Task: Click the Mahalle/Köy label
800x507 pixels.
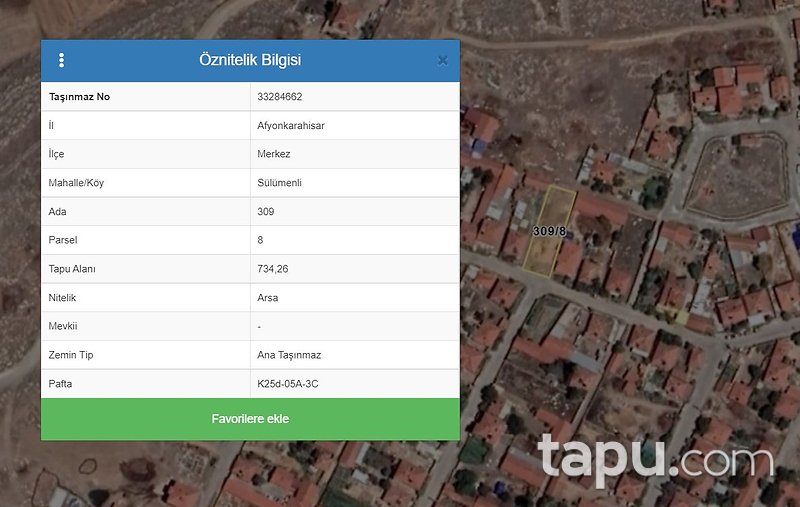Action: pyautogui.click(x=76, y=183)
